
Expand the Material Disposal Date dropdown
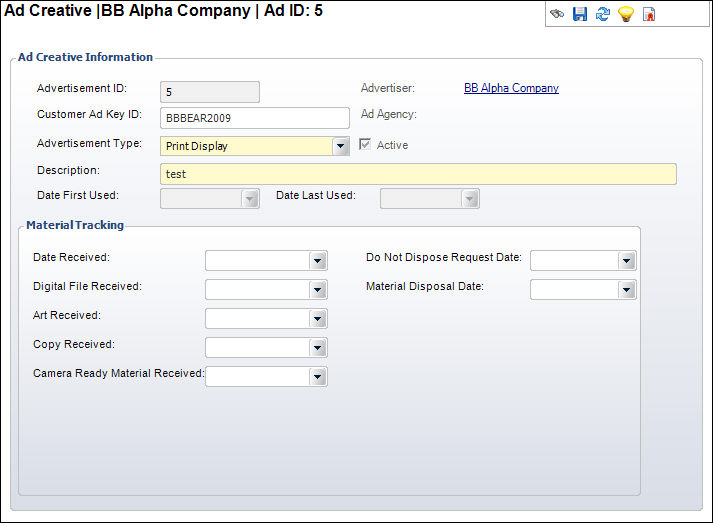(627, 290)
